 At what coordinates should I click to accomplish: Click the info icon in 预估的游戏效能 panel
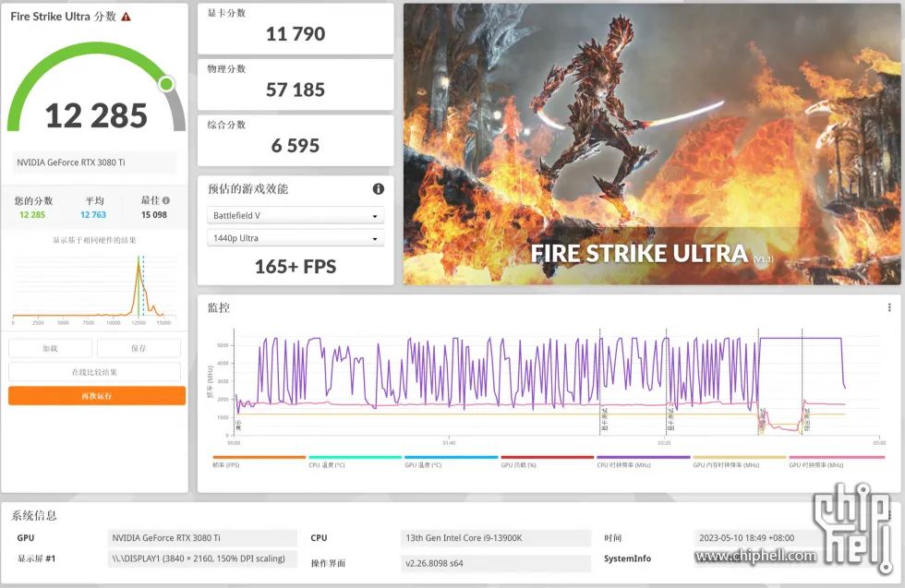point(378,188)
